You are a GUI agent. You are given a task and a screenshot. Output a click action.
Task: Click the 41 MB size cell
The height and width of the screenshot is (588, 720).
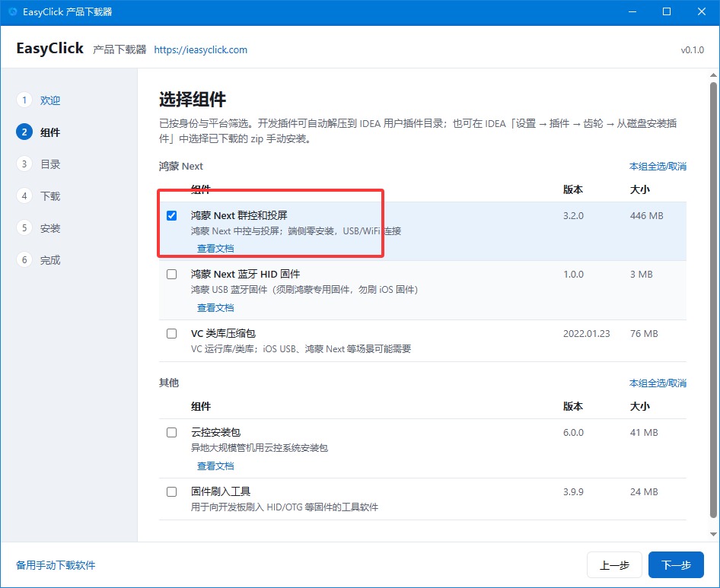[644, 432]
